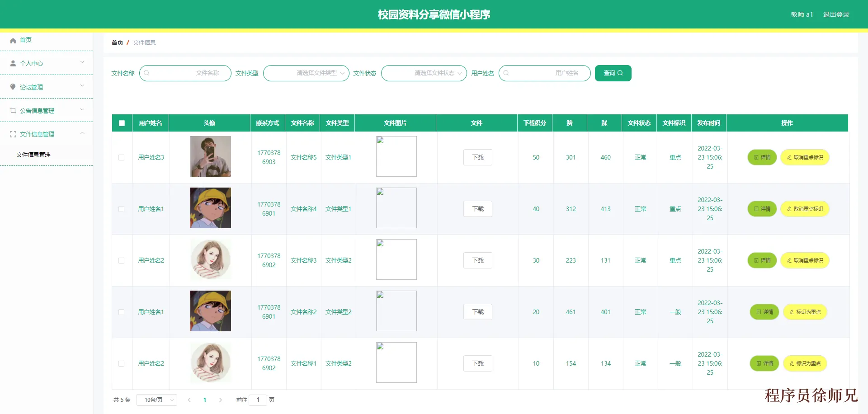Click the 查询 search button
Viewport: 868px width, 414px height.
pyautogui.click(x=613, y=73)
